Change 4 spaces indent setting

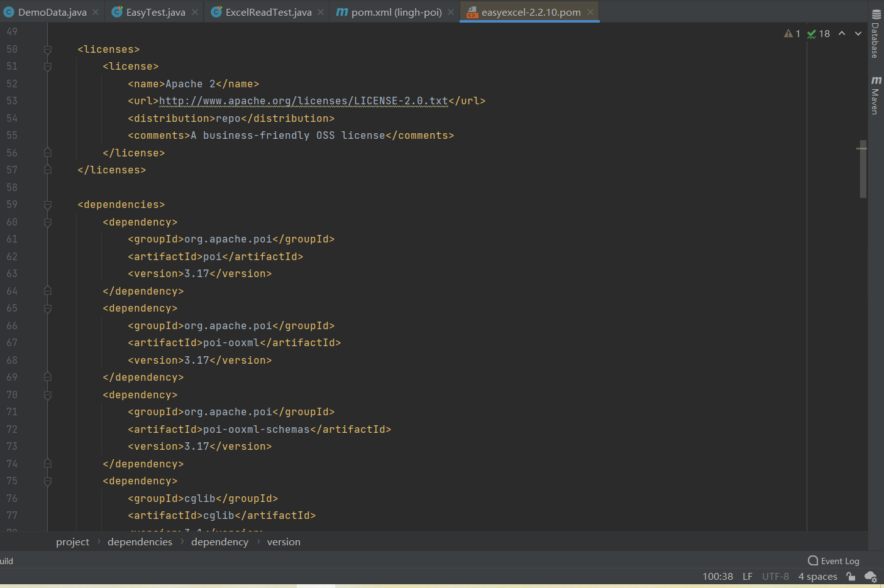(x=818, y=577)
